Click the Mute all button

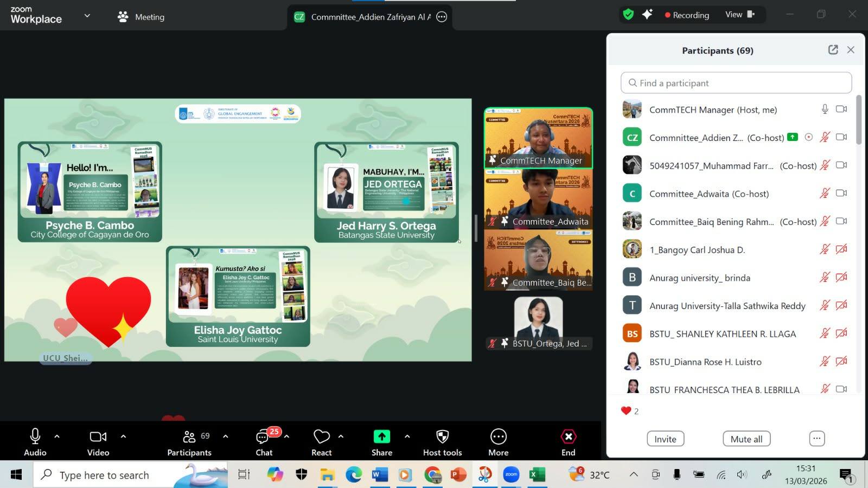click(x=746, y=439)
